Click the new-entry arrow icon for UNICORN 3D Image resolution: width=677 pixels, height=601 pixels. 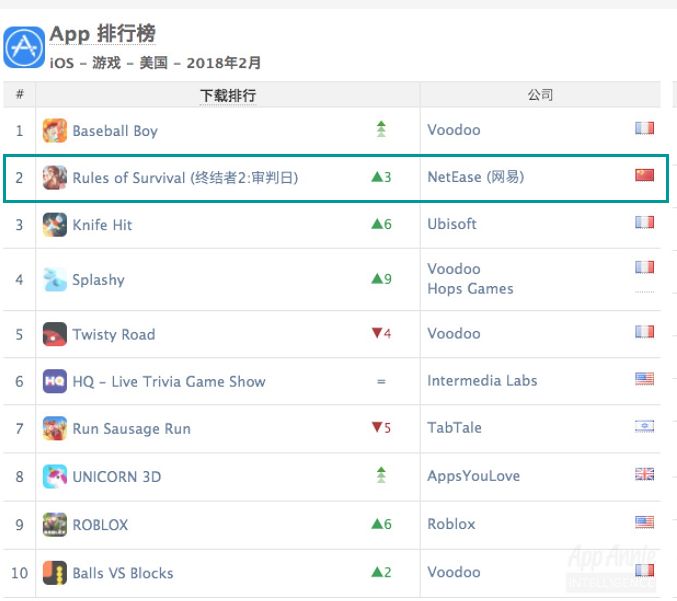tap(381, 475)
